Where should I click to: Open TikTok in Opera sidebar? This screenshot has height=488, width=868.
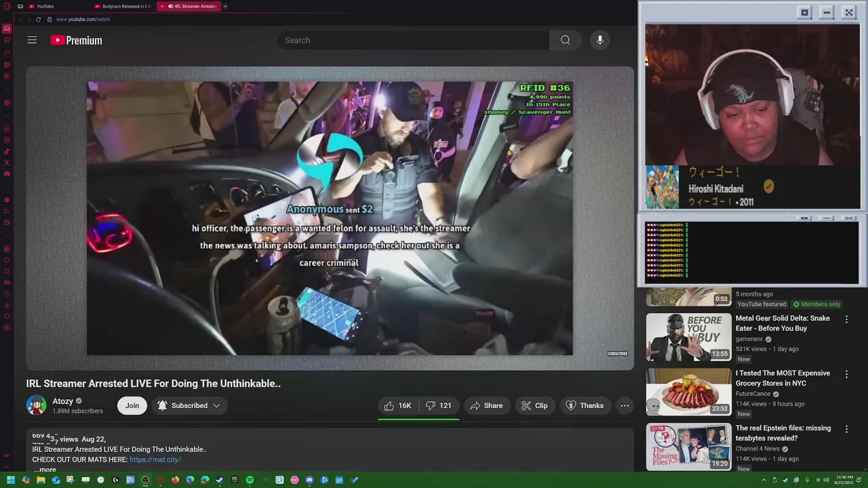(7, 151)
